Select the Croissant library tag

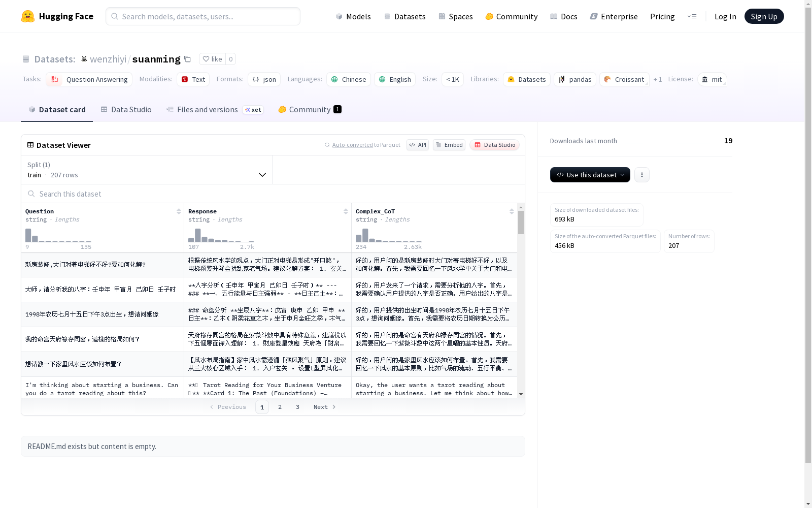[624, 79]
